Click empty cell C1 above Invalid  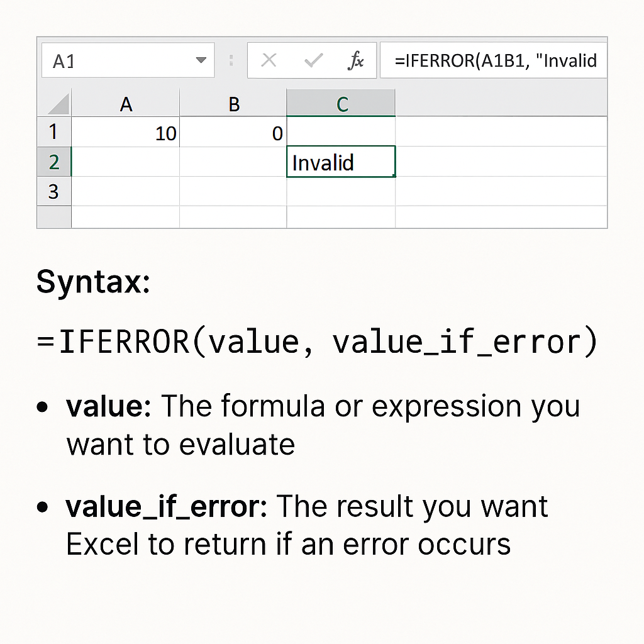(x=341, y=133)
